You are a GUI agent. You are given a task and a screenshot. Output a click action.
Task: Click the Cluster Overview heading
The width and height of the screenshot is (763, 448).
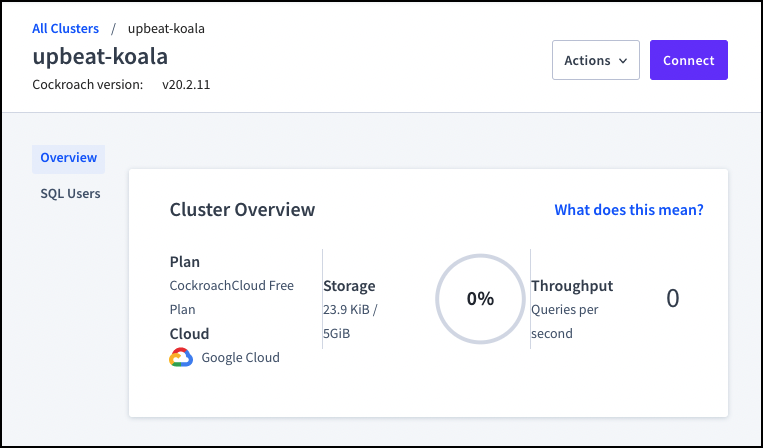tap(242, 210)
